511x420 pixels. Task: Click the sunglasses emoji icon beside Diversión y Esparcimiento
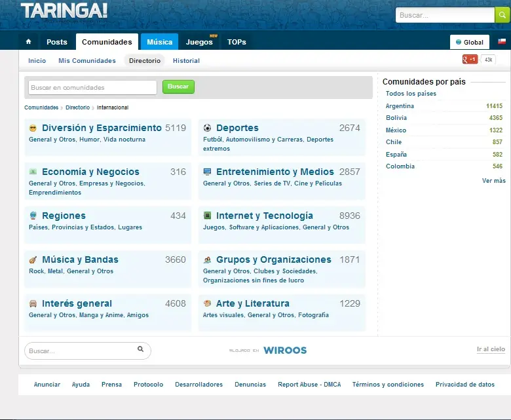point(33,128)
